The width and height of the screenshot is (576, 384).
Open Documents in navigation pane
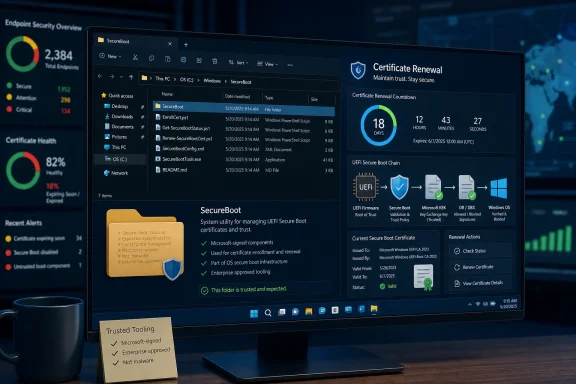click(x=119, y=127)
